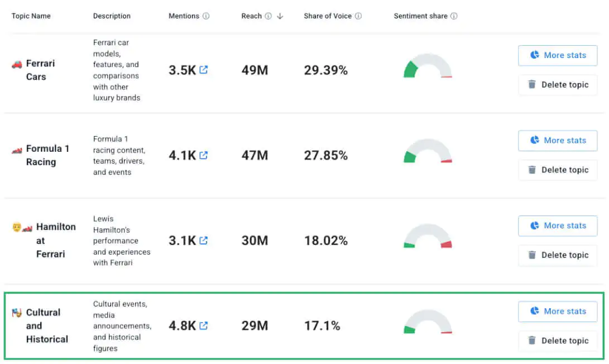Screen dimensions: 609x364
Task: Click the info icon next to Reach header
Action: point(268,16)
